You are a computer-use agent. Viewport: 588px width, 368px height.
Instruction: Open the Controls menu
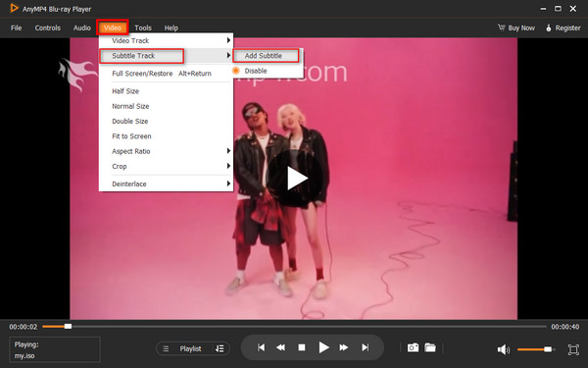48,27
